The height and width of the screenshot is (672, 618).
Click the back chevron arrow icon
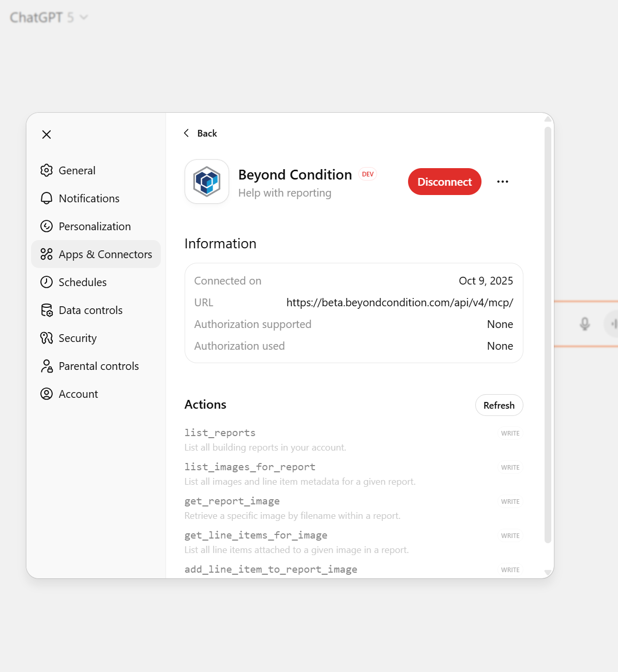(x=186, y=133)
